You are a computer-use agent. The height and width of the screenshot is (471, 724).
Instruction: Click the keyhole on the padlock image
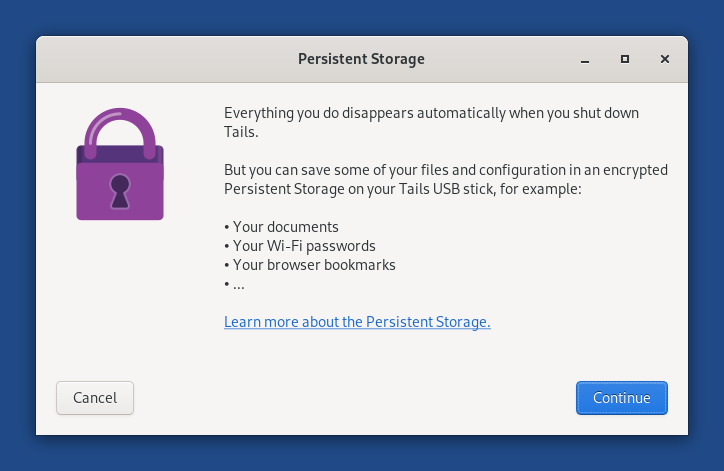coord(120,190)
